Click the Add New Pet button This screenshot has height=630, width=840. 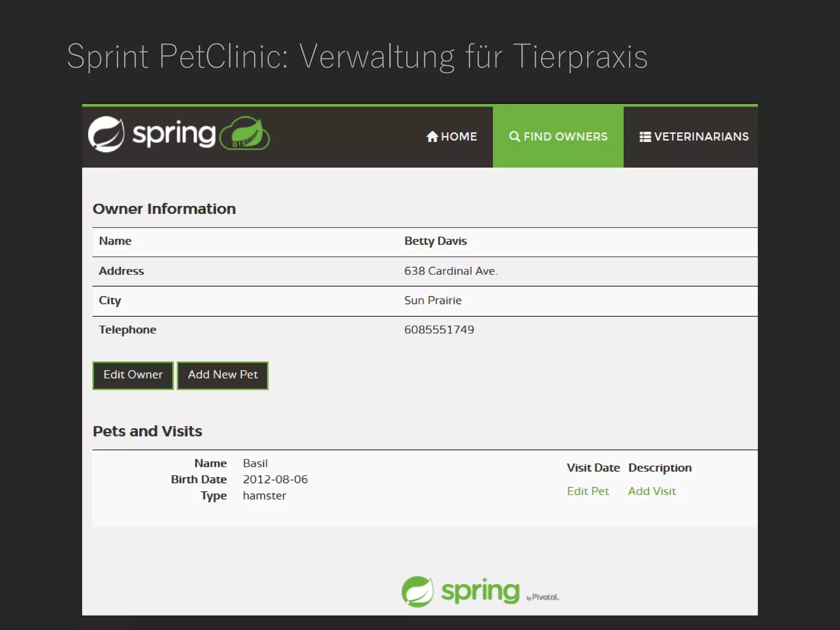[x=223, y=375]
